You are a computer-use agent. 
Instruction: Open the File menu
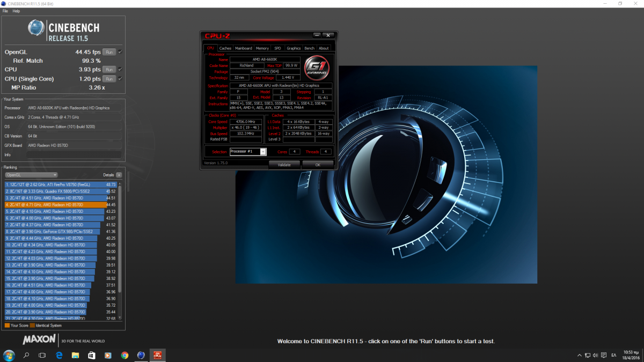5,11
